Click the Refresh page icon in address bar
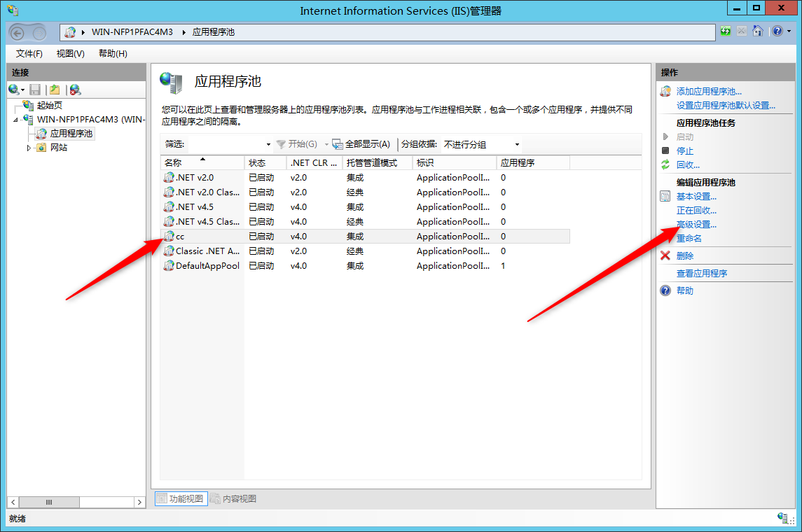802x532 pixels. 725,31
